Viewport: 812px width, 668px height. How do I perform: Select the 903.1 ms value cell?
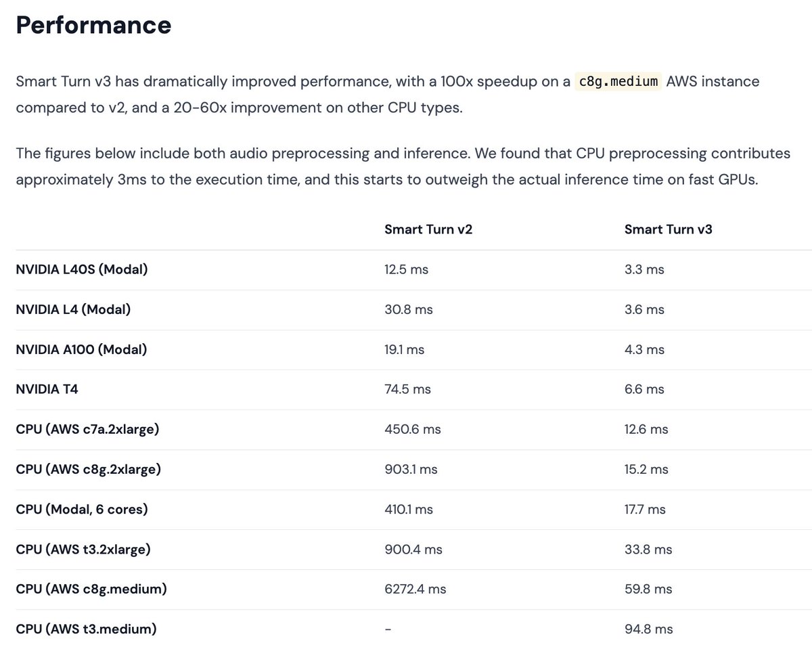(x=411, y=469)
